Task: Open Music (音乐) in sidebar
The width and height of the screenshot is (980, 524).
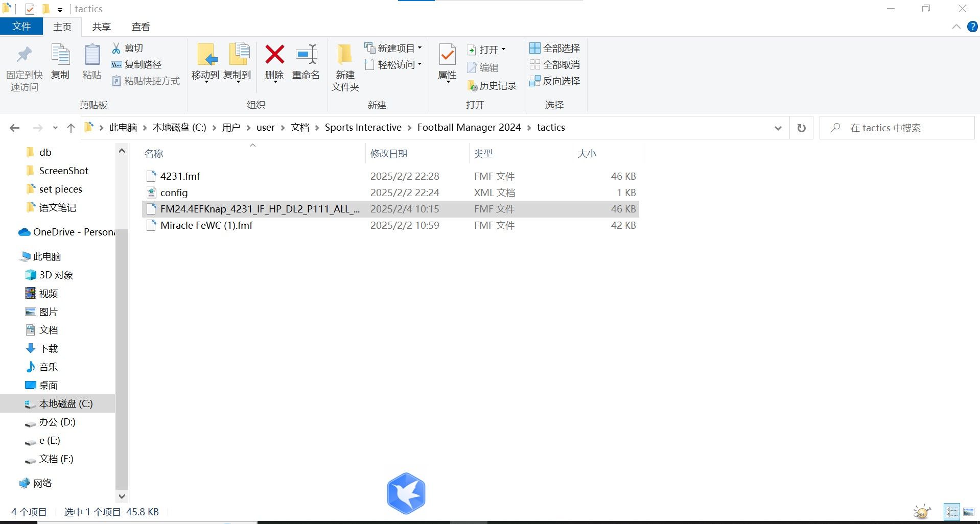Action: (x=42, y=367)
